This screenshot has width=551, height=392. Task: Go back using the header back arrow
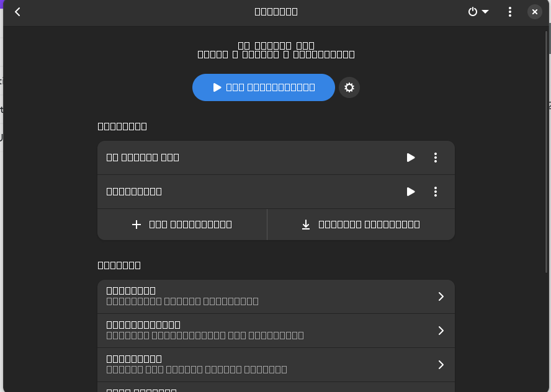coord(17,12)
